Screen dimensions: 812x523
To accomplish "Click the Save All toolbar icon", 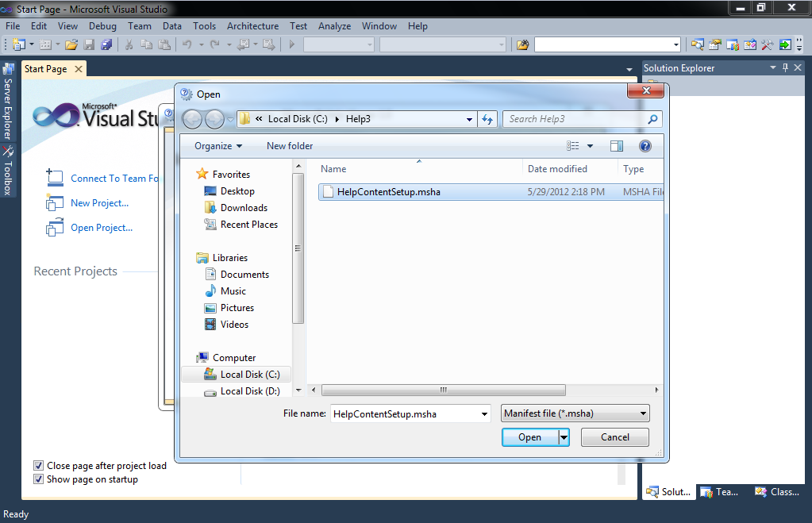I will click(106, 44).
